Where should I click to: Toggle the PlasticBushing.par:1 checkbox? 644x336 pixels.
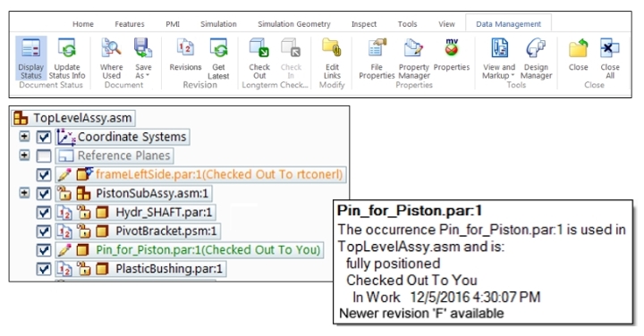(x=44, y=269)
